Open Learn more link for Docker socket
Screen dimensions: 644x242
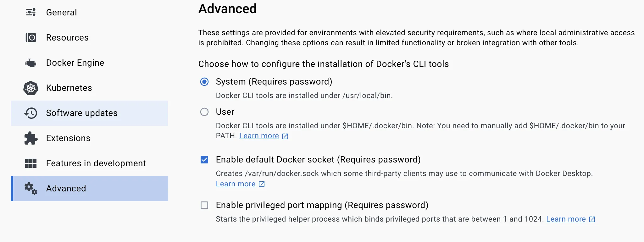pos(236,184)
